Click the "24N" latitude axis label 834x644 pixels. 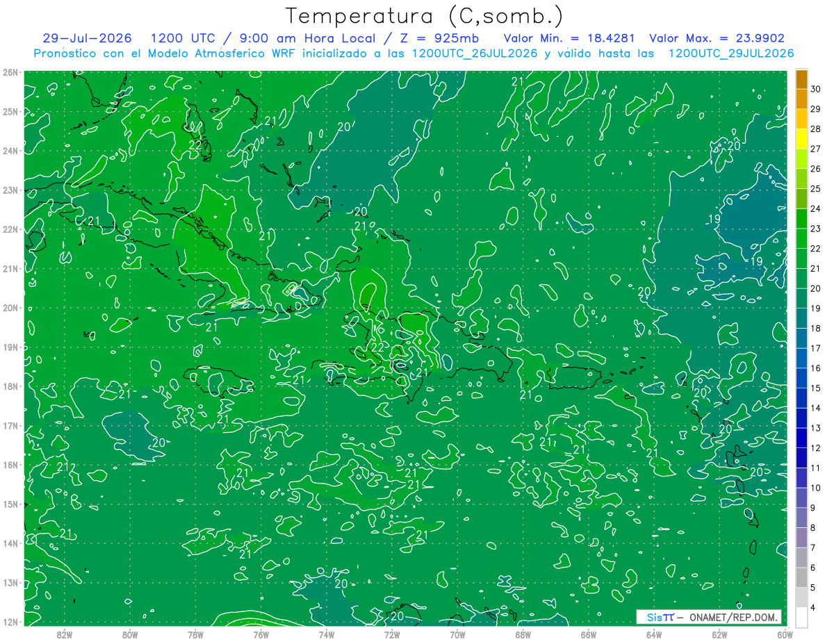tap(10, 151)
